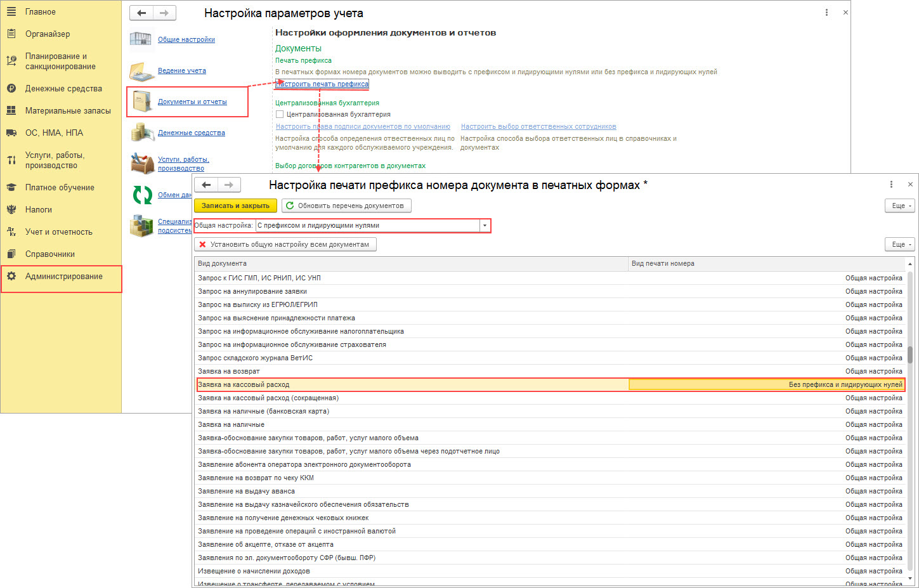Open ОС, НМА, НПА truck icon
Image resolution: width=919 pixels, height=588 pixels.
tap(11, 133)
